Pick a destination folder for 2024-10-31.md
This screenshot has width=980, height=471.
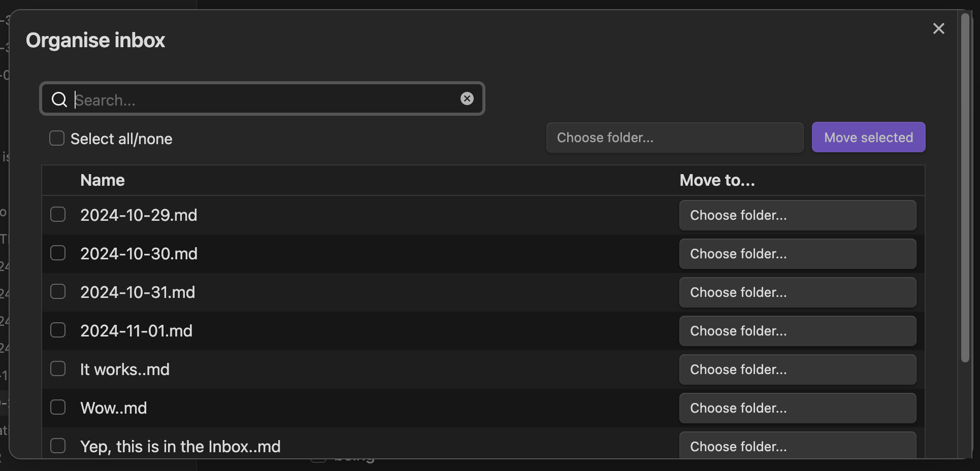click(798, 292)
